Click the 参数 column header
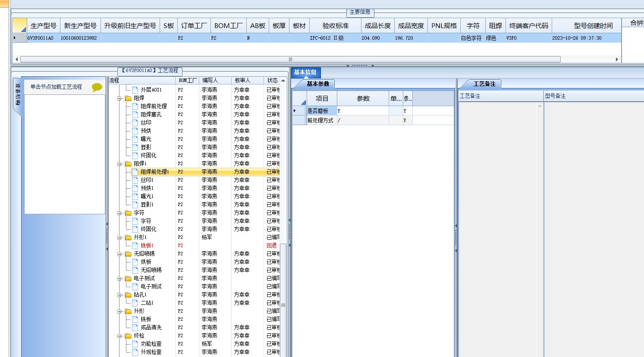 point(363,98)
